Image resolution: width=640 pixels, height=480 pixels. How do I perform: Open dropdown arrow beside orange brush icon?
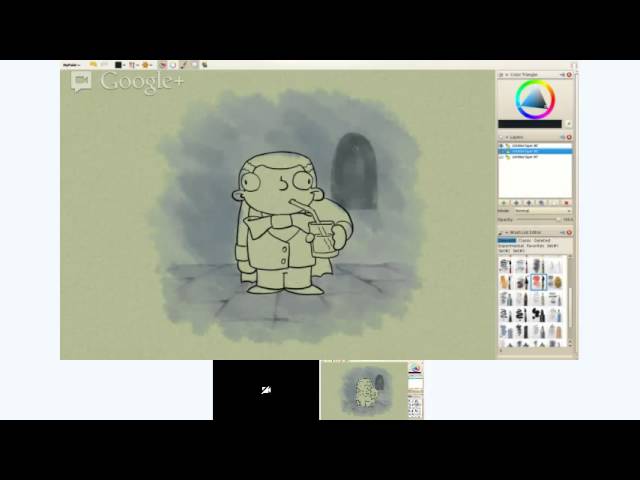pyautogui.click(x=151, y=65)
